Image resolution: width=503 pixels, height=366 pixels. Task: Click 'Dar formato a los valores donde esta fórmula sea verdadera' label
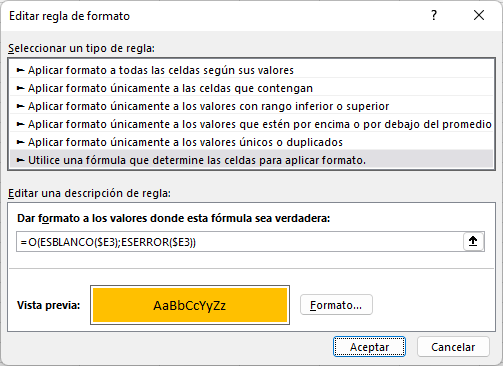pyautogui.click(x=173, y=218)
